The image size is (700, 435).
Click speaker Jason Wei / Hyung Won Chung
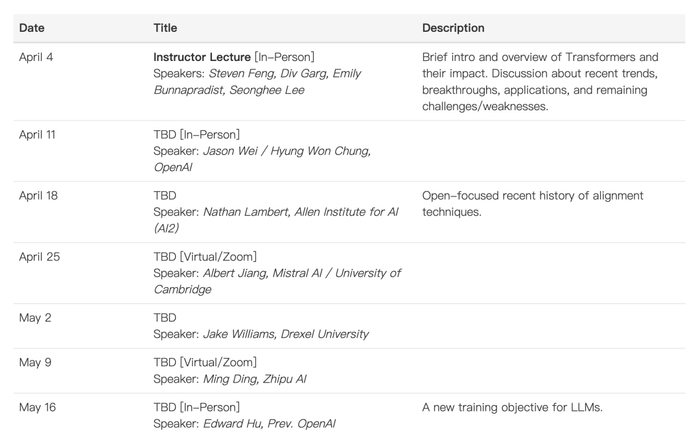tap(286, 151)
